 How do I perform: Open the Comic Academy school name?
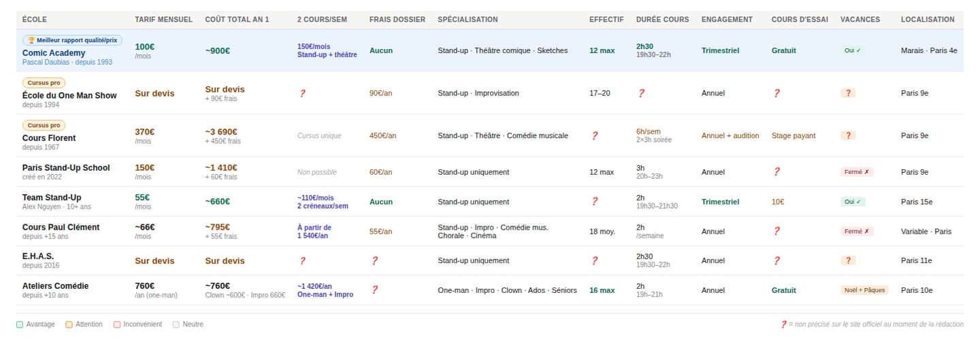click(54, 53)
